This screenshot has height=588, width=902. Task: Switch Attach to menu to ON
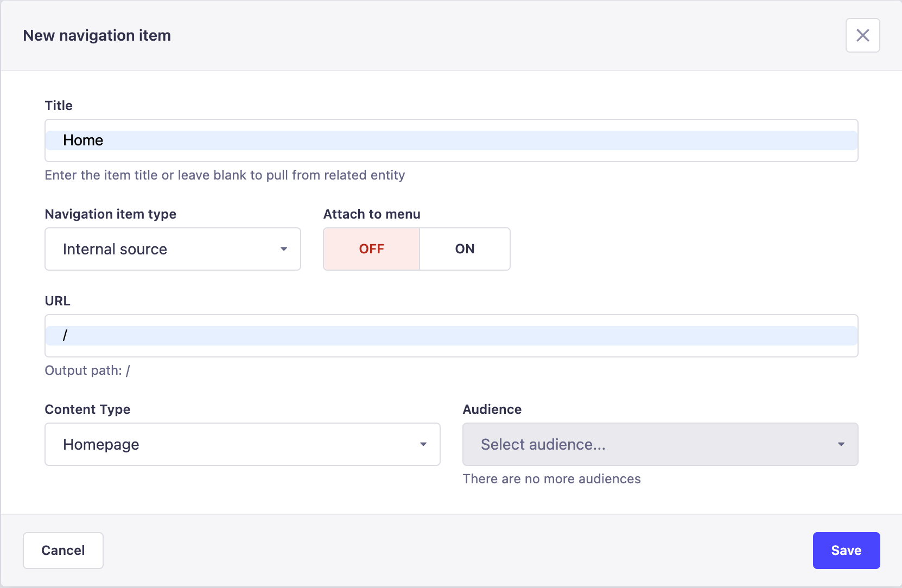(465, 249)
